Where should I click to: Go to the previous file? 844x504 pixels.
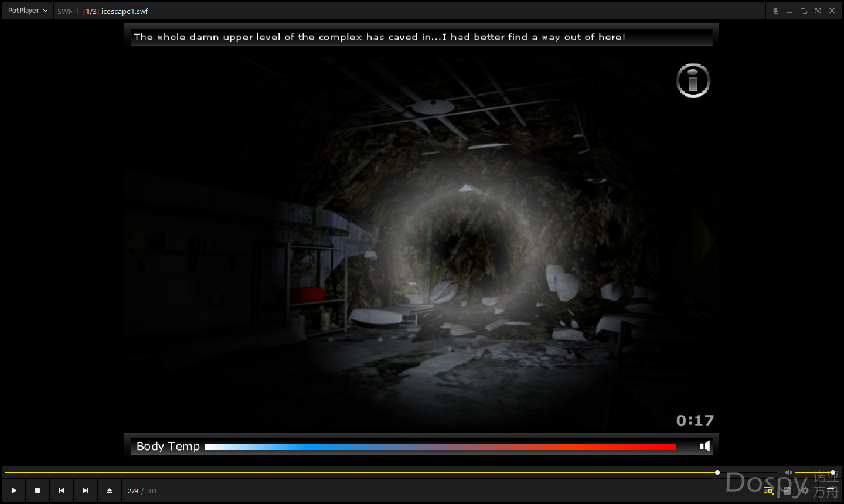click(x=62, y=491)
